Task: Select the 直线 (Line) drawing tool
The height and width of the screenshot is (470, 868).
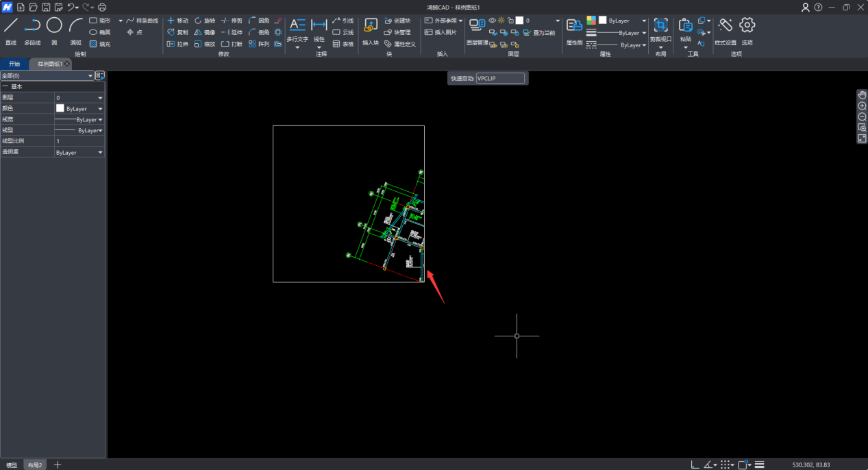Action: point(10,31)
